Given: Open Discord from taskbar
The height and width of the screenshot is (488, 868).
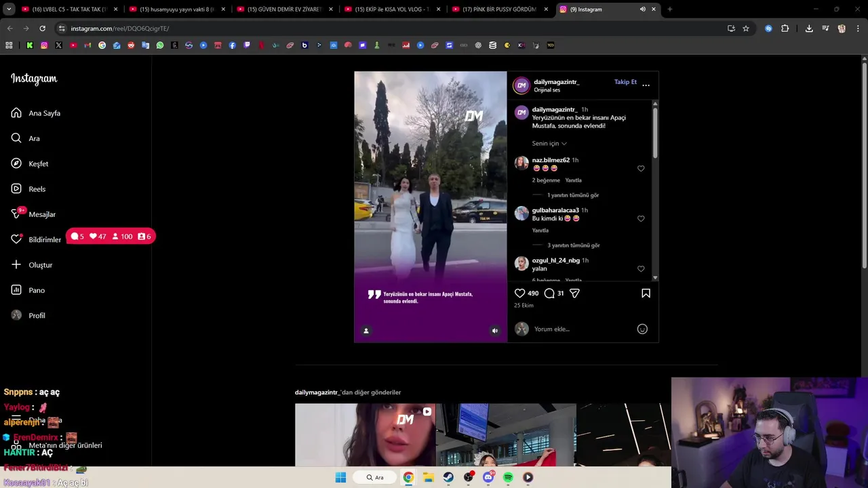Looking at the screenshot, I should 488,477.
